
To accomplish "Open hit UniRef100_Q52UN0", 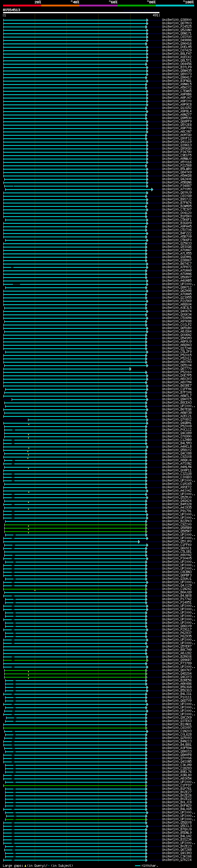I will click(176, 30).
